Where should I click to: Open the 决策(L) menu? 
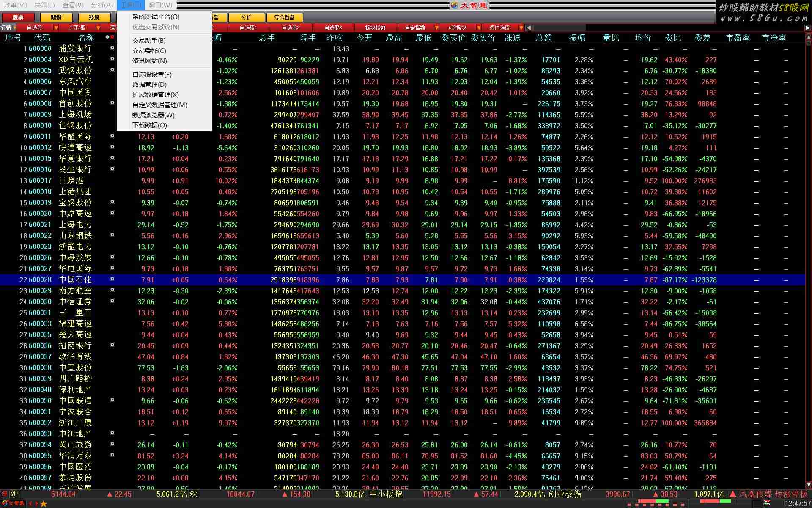[x=44, y=5]
